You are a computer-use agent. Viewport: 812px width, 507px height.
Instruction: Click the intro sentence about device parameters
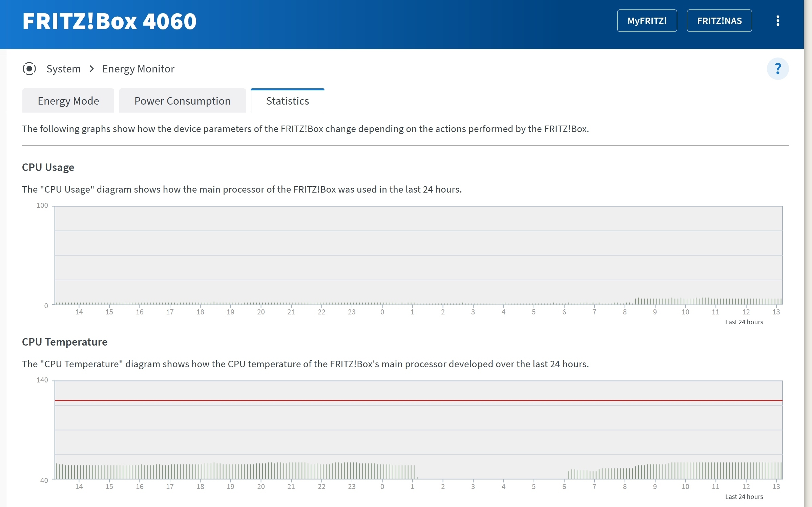306,129
